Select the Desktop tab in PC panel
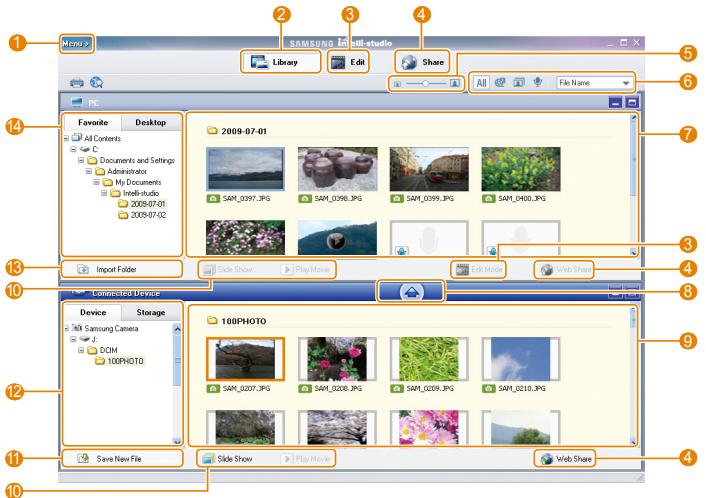Image resolution: width=706 pixels, height=498 pixels. tap(150, 122)
